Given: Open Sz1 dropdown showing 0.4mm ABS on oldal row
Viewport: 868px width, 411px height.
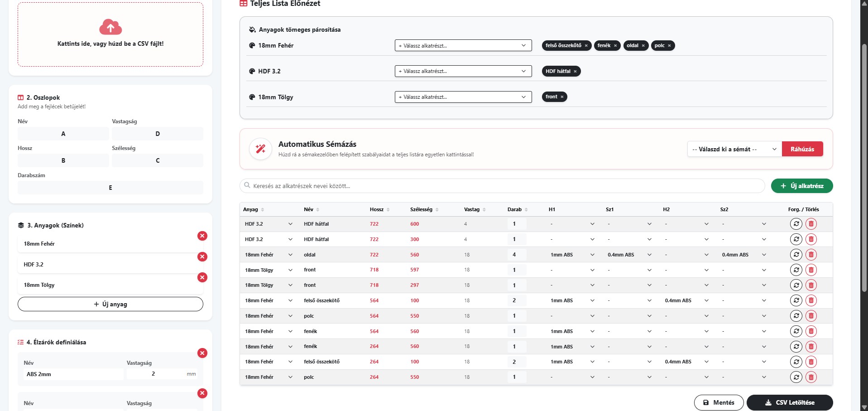Looking at the screenshot, I should (x=630, y=255).
